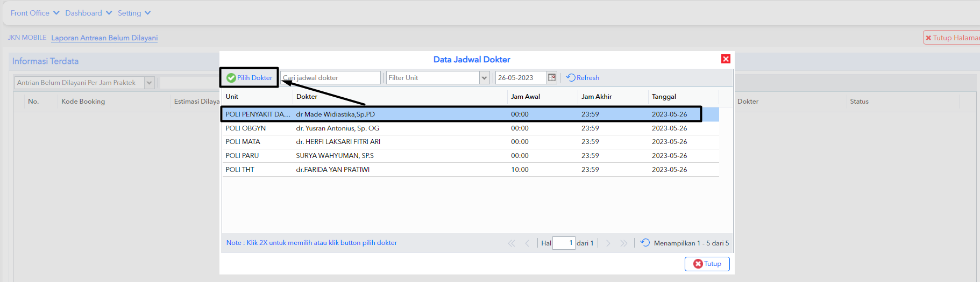Screen dimensions: 980x282
Task: Select dr. Yusran Antonius, Sp. OG cell
Action: (337, 128)
